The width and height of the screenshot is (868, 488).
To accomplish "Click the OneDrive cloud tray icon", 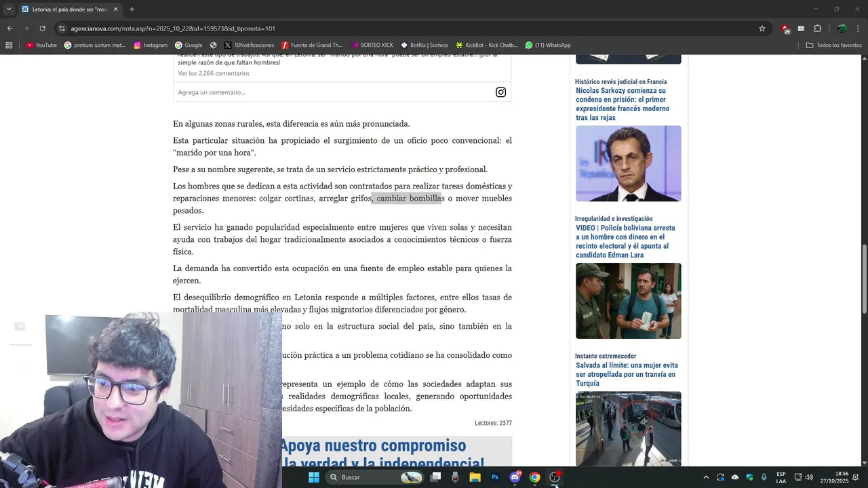I will pos(735,477).
